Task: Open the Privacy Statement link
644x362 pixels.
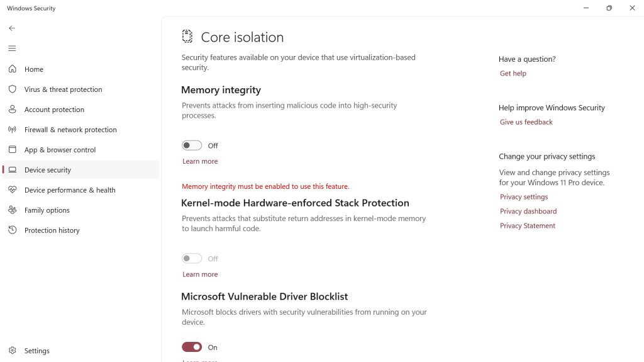Action: tap(528, 226)
